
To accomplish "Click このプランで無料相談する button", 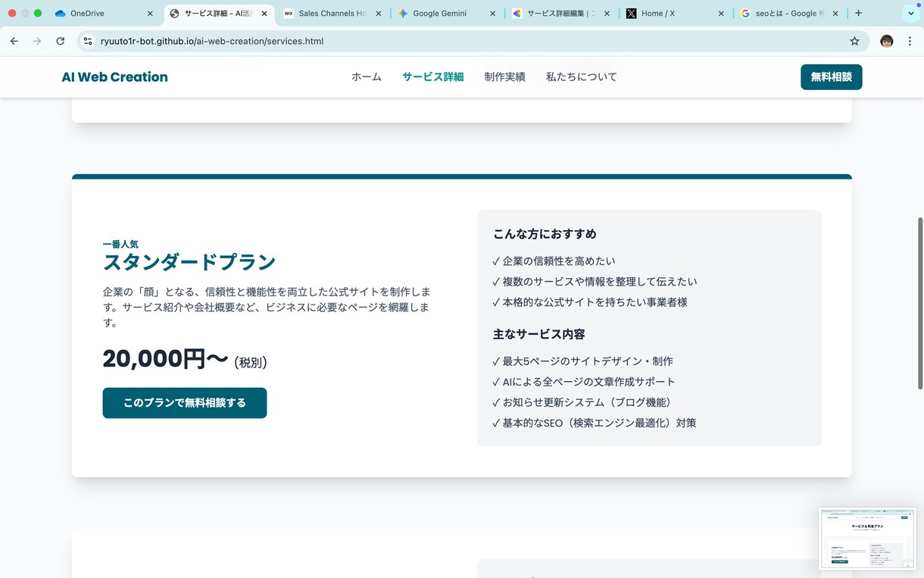I will [185, 403].
